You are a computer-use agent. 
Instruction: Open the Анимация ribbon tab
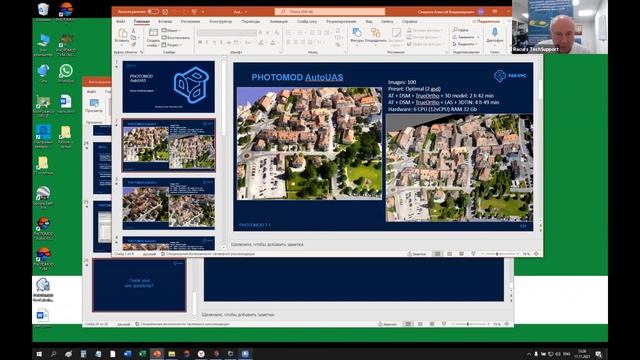point(278,21)
